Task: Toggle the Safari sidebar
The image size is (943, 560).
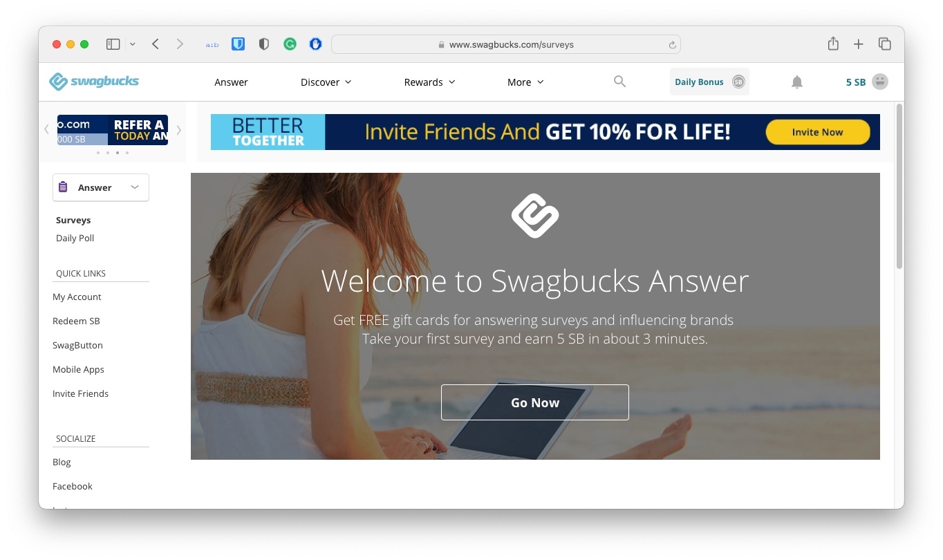Action: pyautogui.click(x=113, y=44)
